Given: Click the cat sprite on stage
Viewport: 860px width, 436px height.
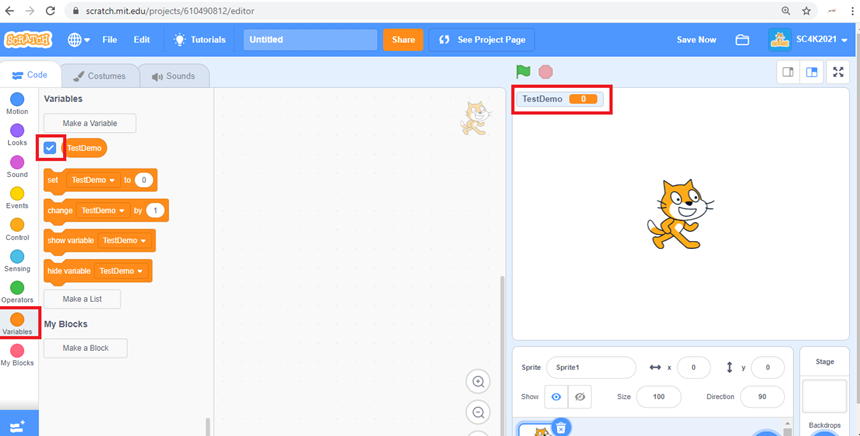Looking at the screenshot, I should tap(680, 214).
